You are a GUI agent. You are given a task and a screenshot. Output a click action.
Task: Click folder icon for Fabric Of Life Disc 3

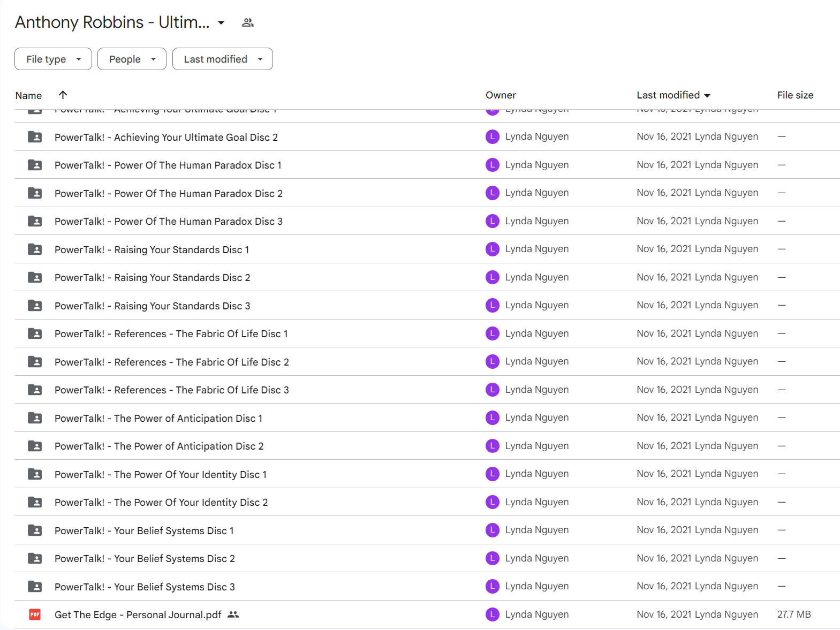click(35, 390)
